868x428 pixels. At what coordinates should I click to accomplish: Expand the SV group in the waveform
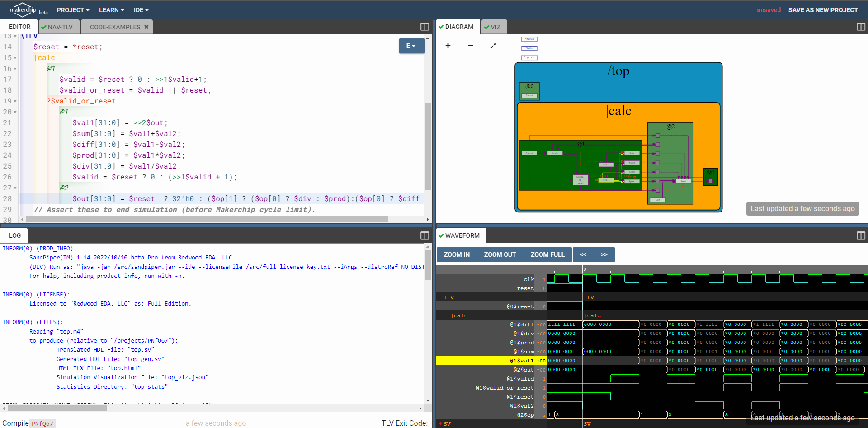(441, 424)
